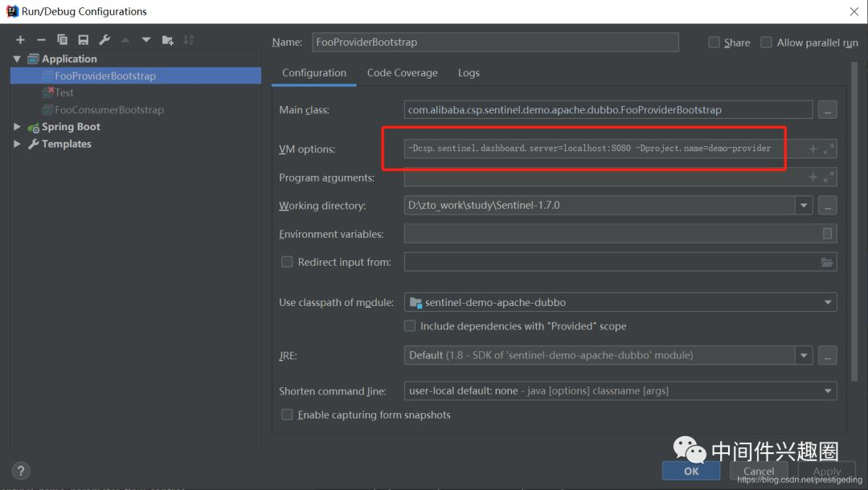The height and width of the screenshot is (490, 868).
Task: Open Shorten command line dropdown
Action: point(828,391)
